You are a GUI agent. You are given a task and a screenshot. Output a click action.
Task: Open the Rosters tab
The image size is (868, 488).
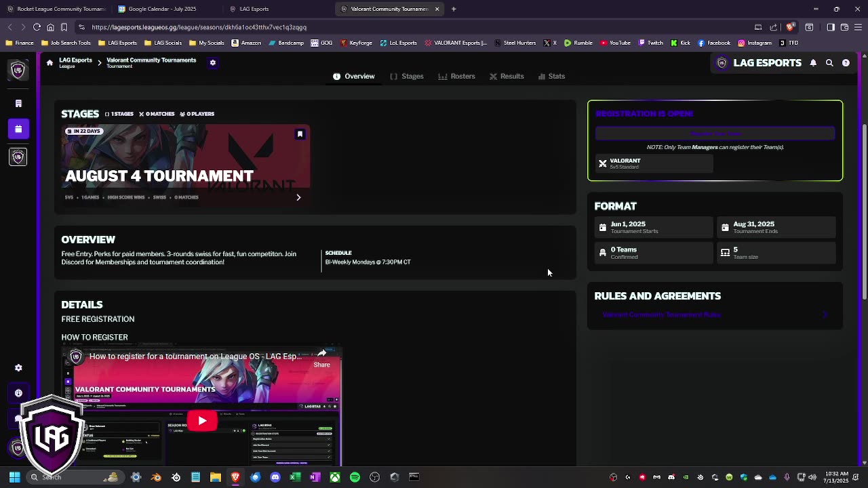457,76
